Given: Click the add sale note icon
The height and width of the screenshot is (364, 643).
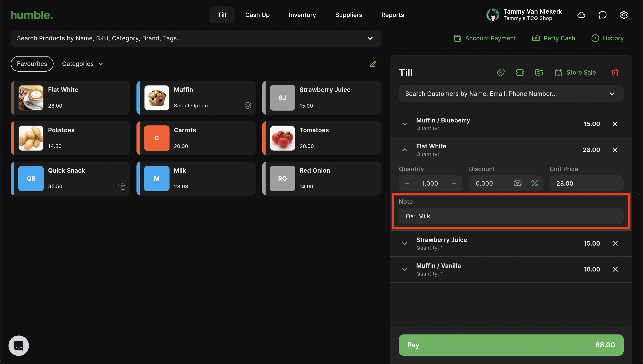Looking at the screenshot, I should click(x=539, y=73).
